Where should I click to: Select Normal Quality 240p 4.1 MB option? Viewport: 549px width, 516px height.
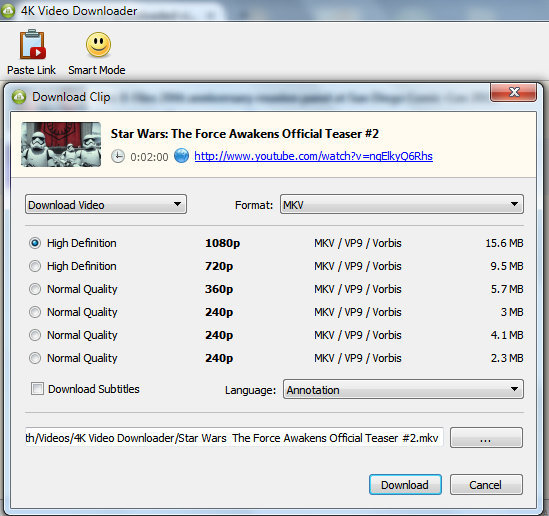tap(35, 335)
